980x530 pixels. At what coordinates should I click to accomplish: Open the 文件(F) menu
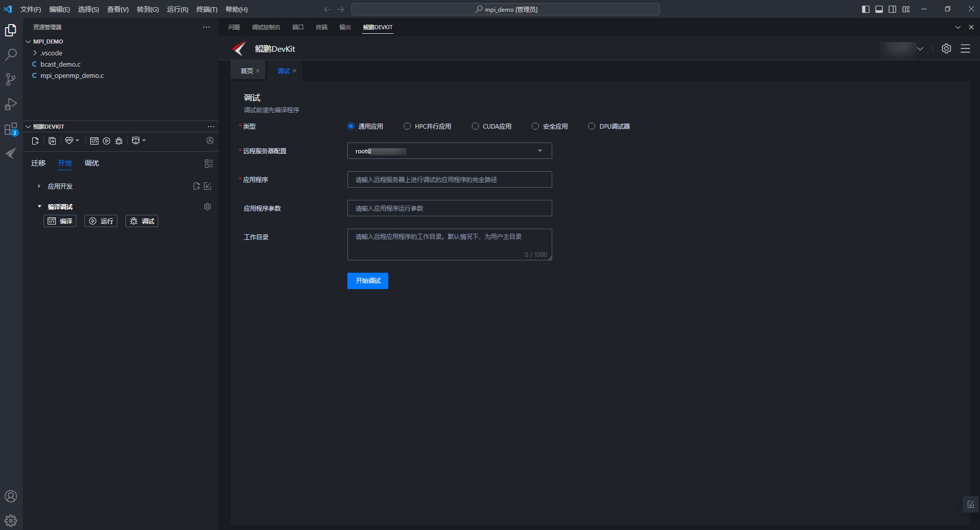[31, 9]
